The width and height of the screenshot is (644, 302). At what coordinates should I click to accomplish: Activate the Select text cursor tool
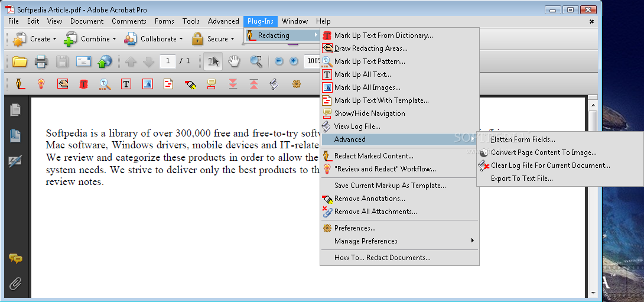213,61
